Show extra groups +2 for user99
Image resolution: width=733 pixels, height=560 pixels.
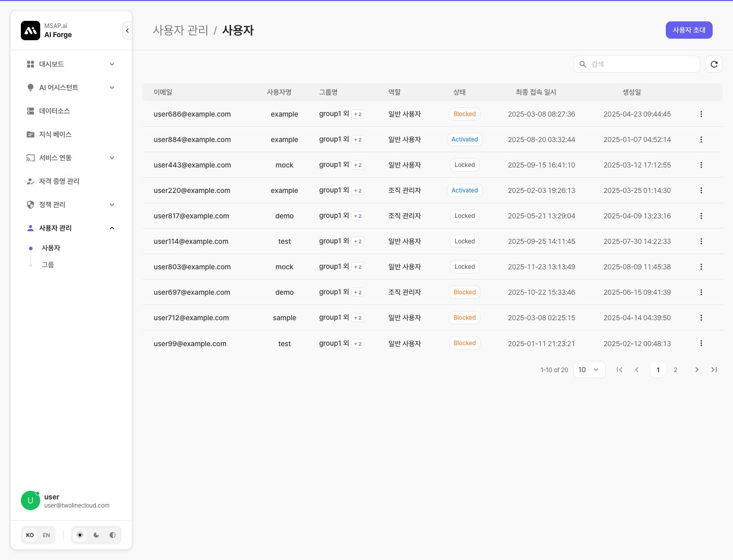(x=358, y=344)
